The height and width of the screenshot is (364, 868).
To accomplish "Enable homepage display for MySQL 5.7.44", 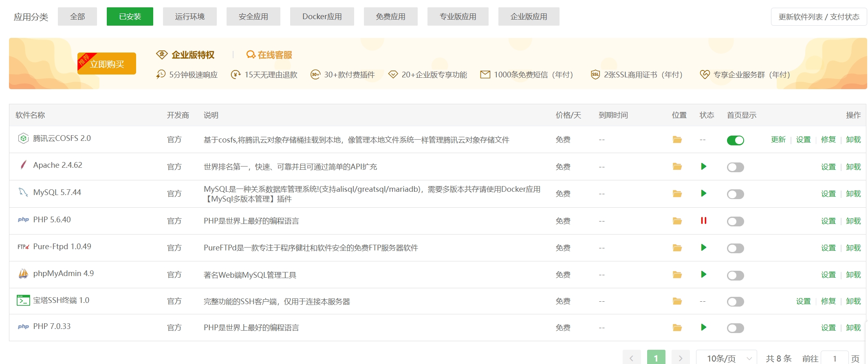I will pyautogui.click(x=735, y=194).
